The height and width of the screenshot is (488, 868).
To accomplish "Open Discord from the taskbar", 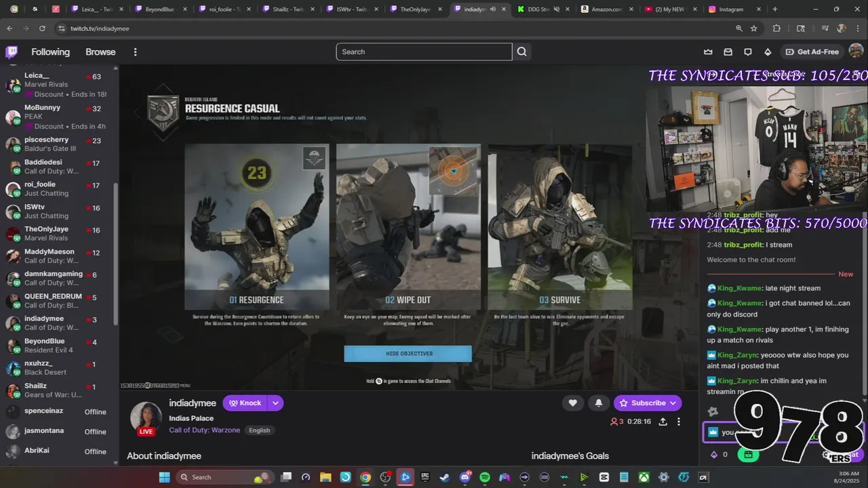I will point(465,477).
